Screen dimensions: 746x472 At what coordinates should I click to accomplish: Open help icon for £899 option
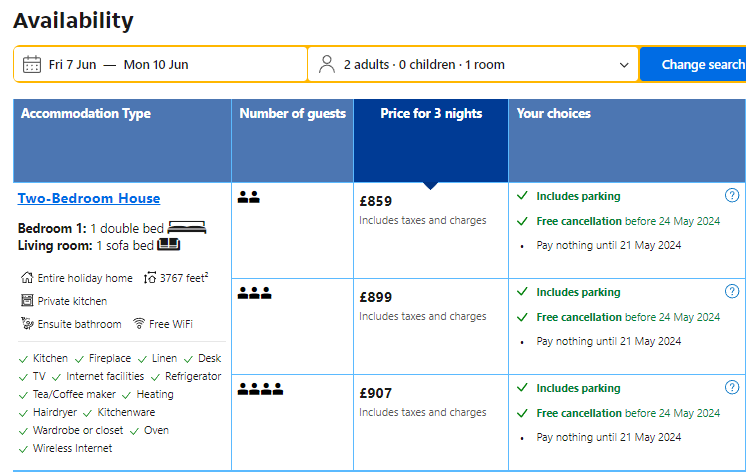[x=732, y=292]
